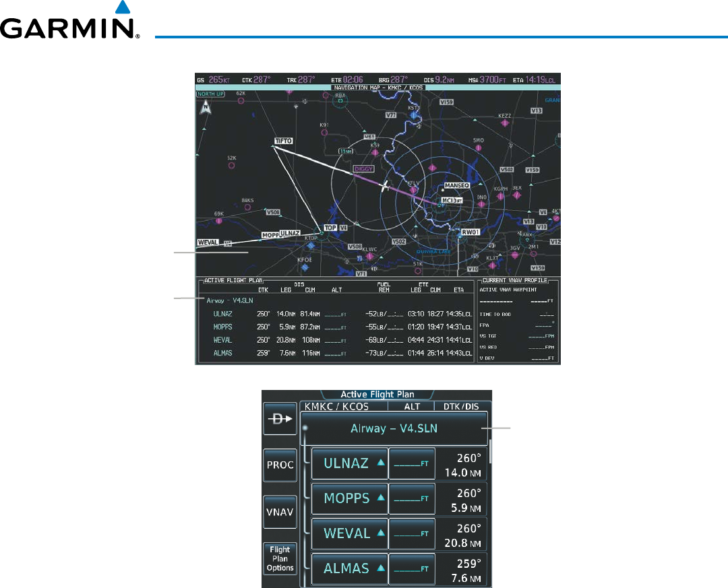Click the North Up orientation label
Screen dimensions: 728x588
point(211,94)
